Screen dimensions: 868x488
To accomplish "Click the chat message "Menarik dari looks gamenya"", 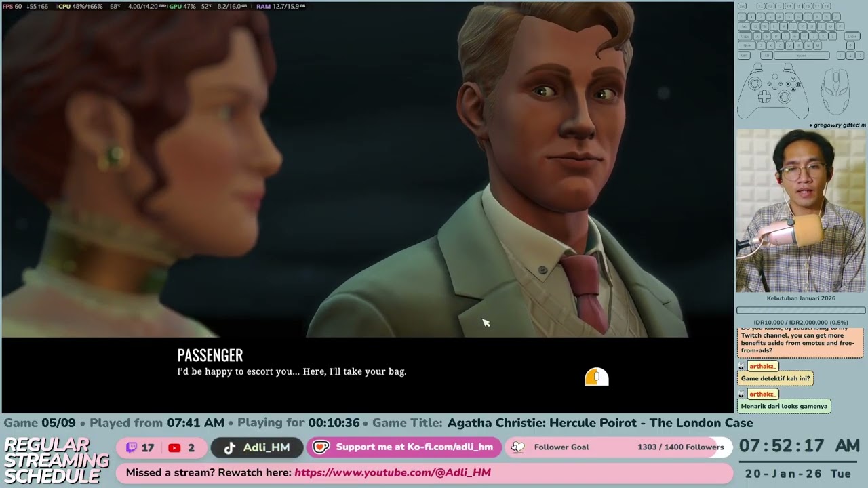I will (784, 406).
